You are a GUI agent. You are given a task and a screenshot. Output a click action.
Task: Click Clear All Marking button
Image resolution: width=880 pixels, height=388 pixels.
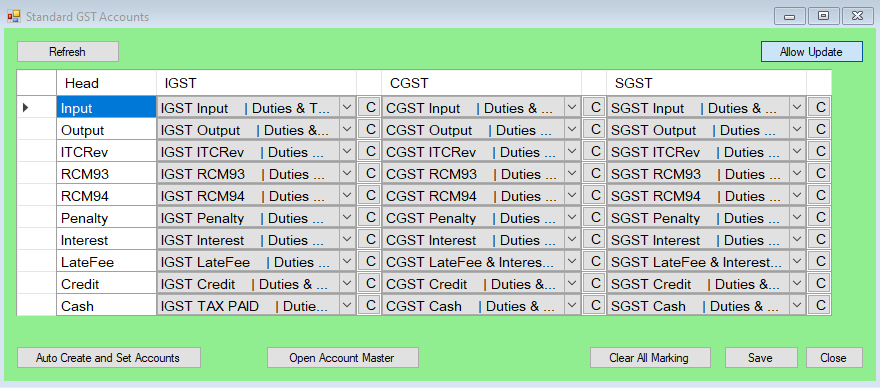(650, 358)
